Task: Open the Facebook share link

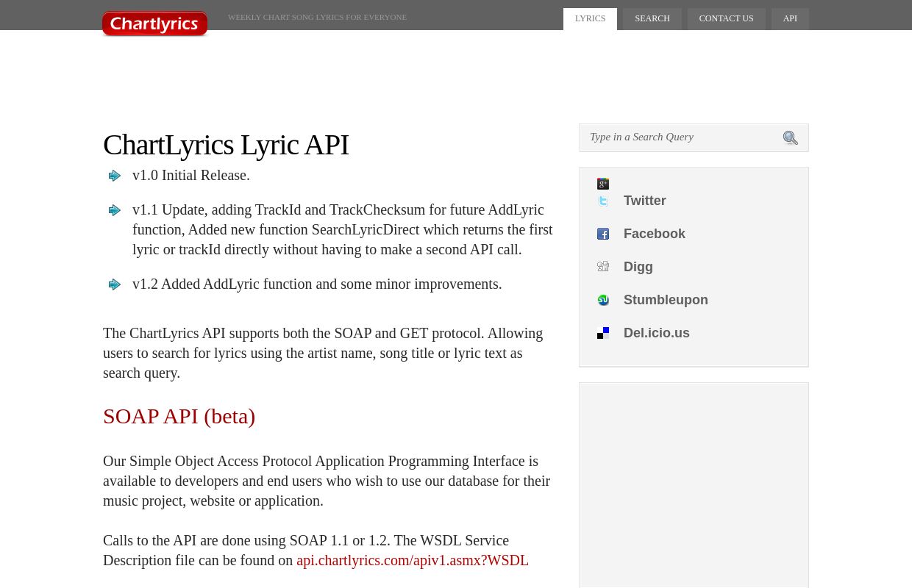Action: coord(655,234)
